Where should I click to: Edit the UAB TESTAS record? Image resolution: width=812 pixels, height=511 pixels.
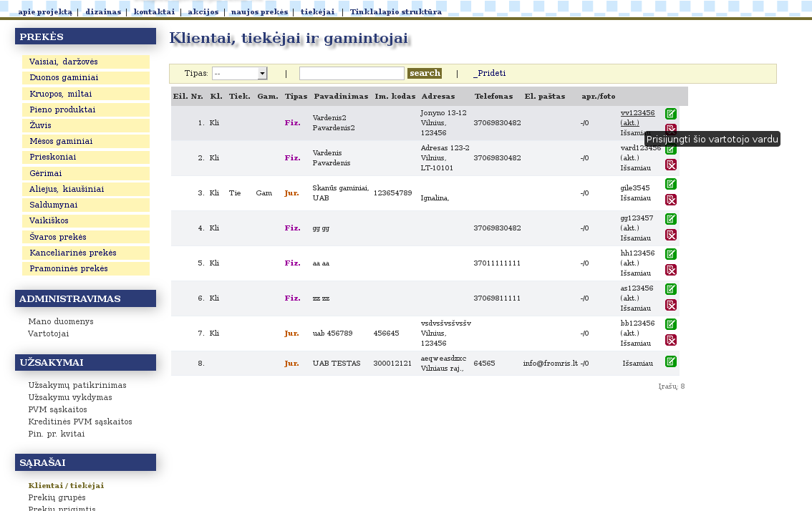point(671,361)
